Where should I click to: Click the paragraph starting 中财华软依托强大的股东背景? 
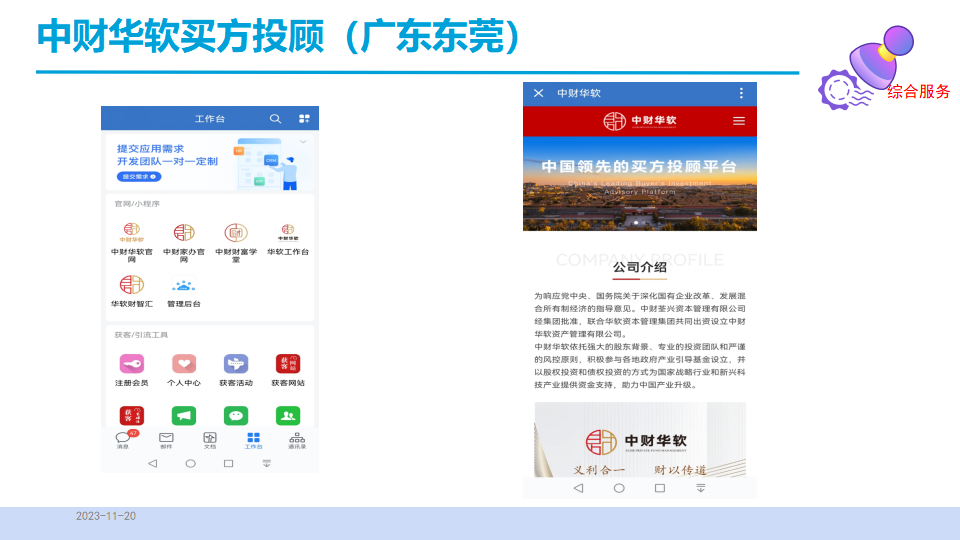[x=640, y=366]
